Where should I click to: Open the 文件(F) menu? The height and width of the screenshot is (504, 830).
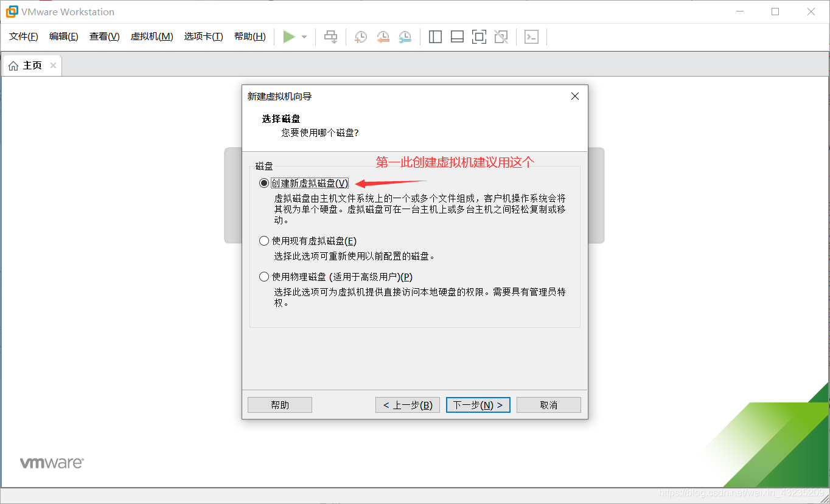pyautogui.click(x=24, y=36)
